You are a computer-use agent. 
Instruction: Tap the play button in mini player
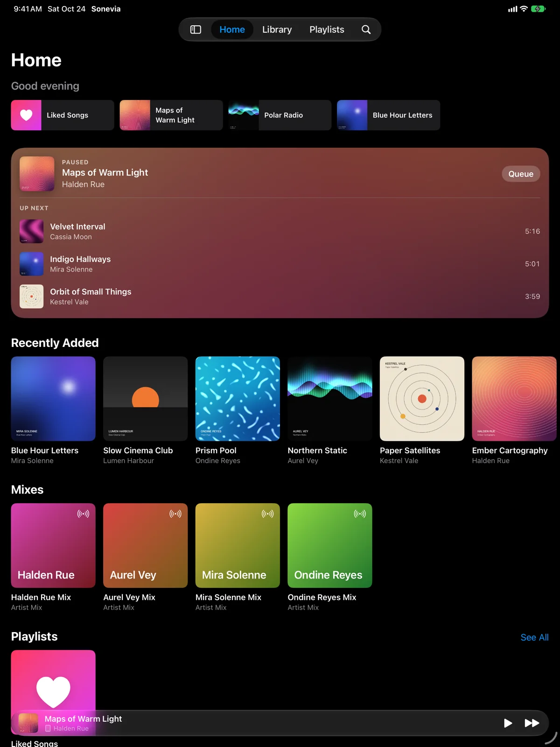pyautogui.click(x=508, y=723)
